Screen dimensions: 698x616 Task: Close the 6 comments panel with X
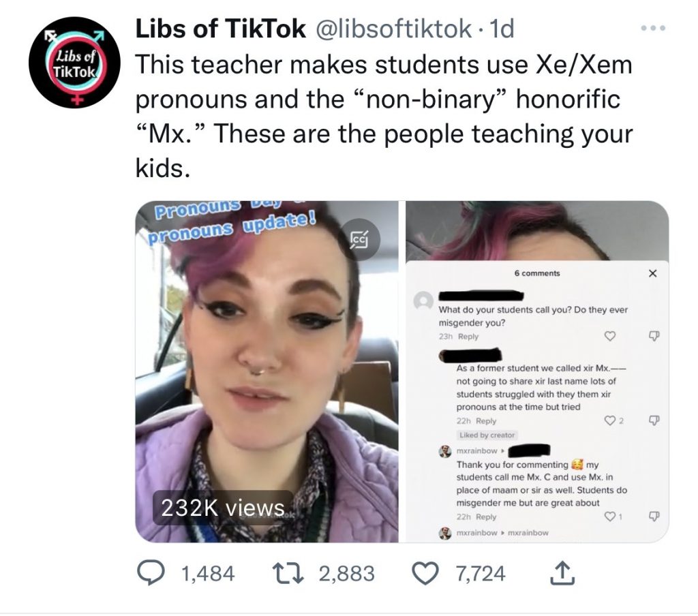pyautogui.click(x=652, y=273)
